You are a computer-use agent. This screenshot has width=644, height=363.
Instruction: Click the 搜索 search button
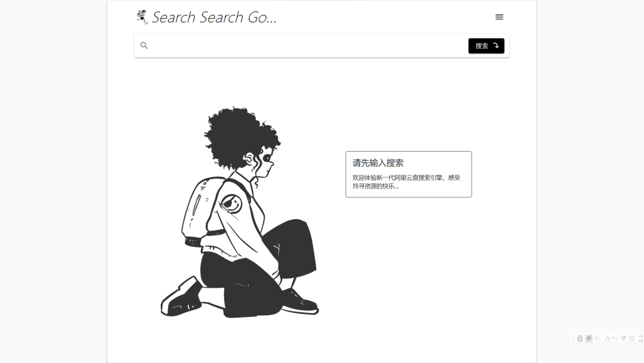pyautogui.click(x=487, y=45)
